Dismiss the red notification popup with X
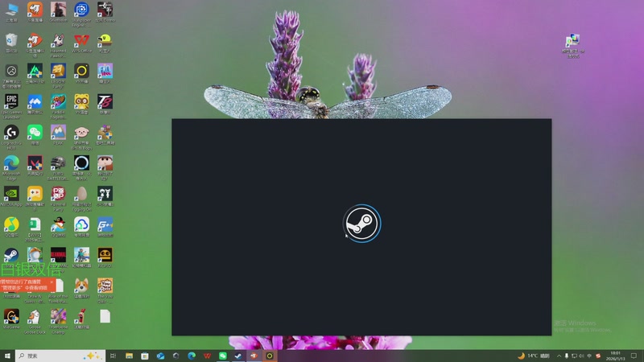The image size is (644, 362). [52, 282]
